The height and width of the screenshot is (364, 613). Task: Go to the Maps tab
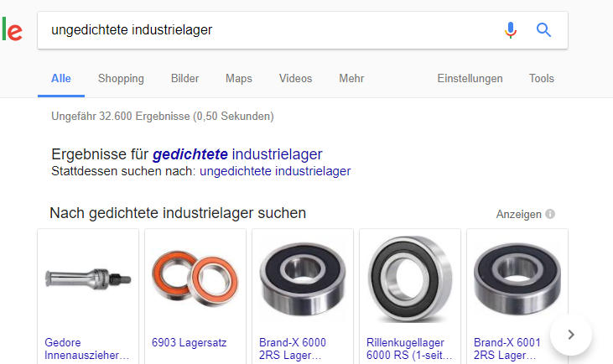click(x=239, y=79)
